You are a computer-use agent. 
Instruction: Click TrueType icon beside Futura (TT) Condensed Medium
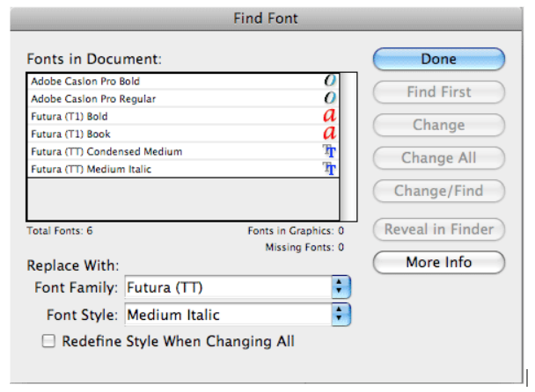click(x=330, y=151)
